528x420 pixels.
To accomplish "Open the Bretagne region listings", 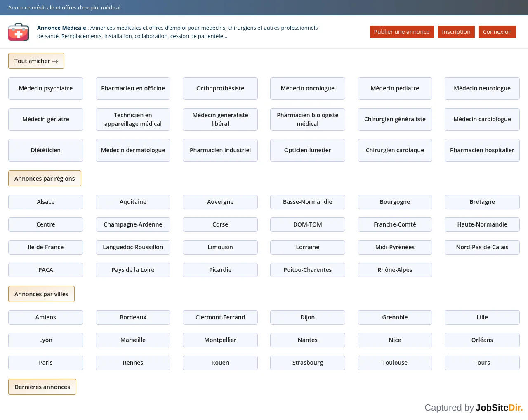I will click(482, 202).
